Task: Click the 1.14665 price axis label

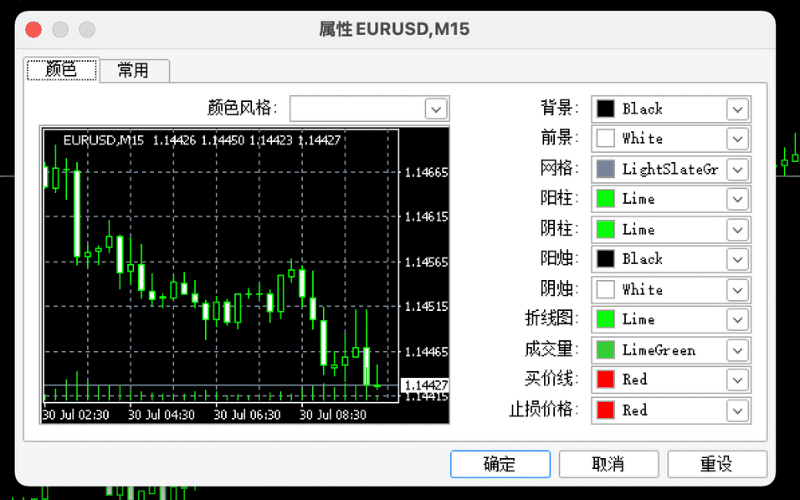Action: coord(427,172)
